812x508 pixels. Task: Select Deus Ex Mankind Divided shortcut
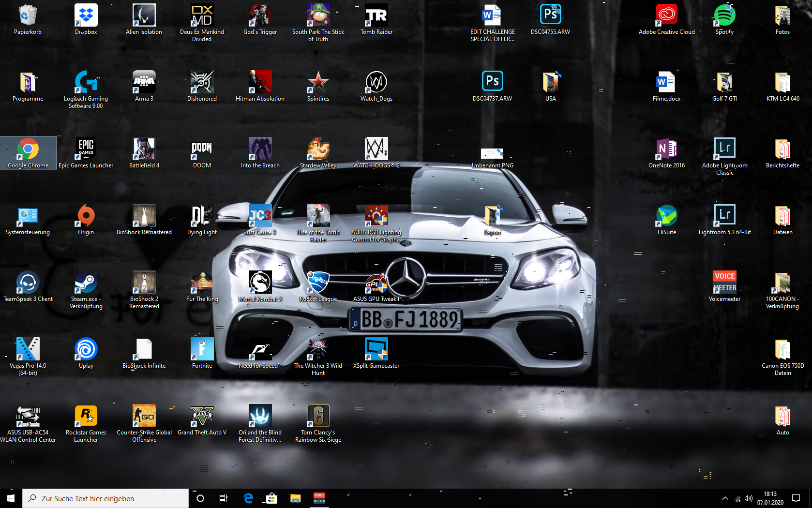point(202,15)
